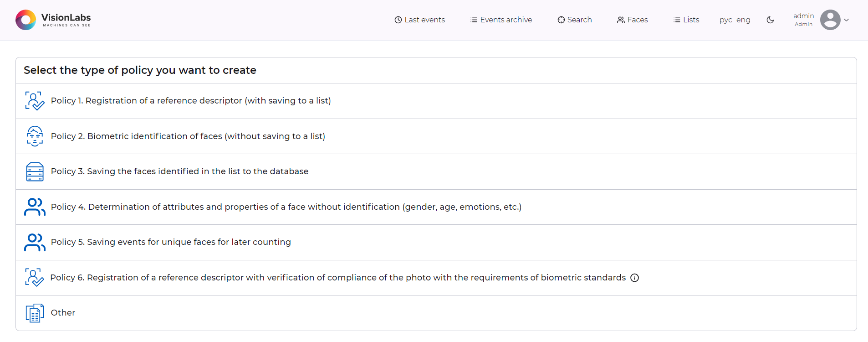Viewport: 868px width, 342px height.
Task: Navigate to the Faces section
Action: [x=632, y=20]
